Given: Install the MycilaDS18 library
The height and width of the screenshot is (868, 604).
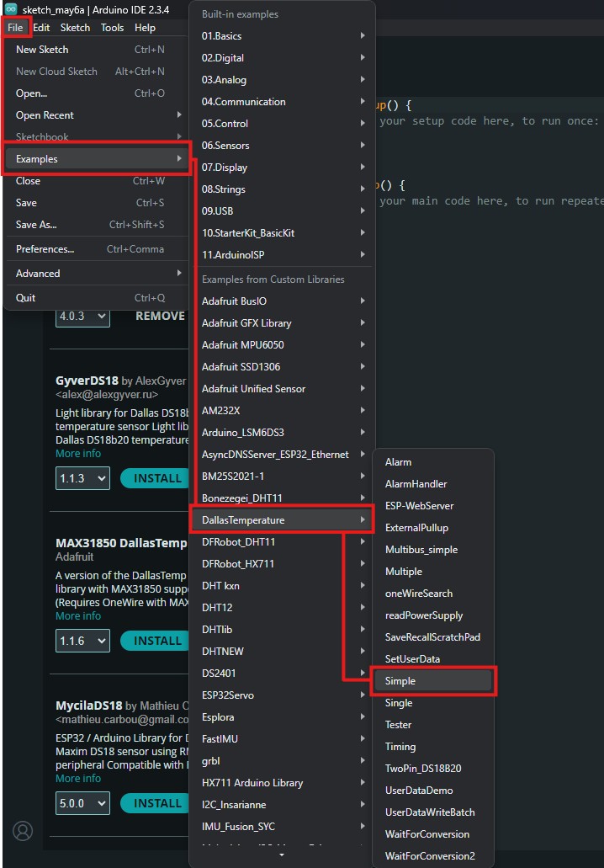Looking at the screenshot, I should pyautogui.click(x=154, y=803).
